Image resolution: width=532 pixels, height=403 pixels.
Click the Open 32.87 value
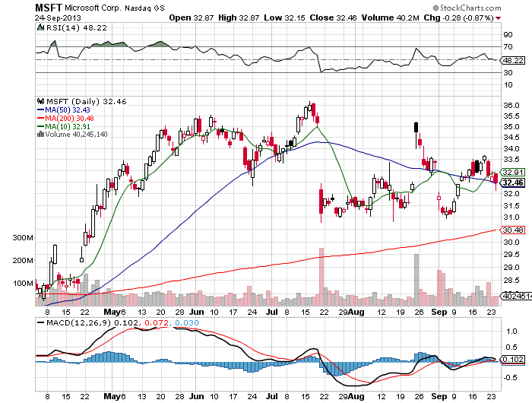point(191,17)
